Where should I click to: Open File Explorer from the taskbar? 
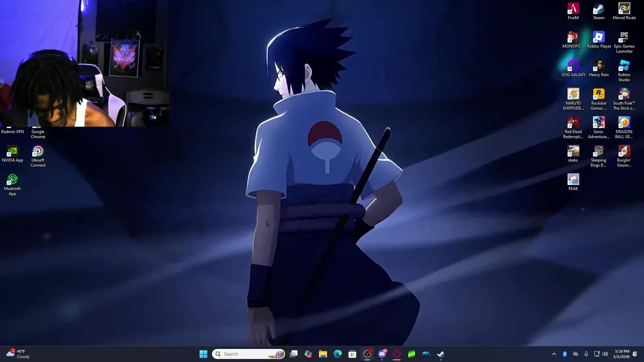coord(323,354)
